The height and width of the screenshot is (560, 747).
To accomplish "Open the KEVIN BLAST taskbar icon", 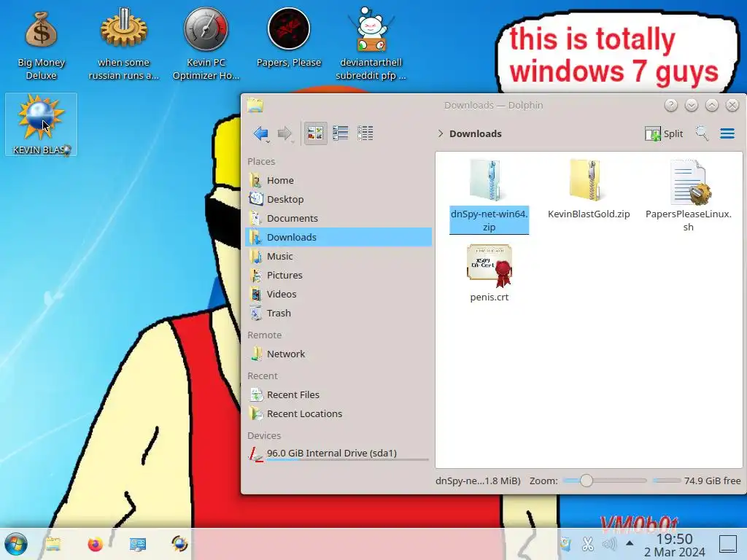I will coord(179,544).
